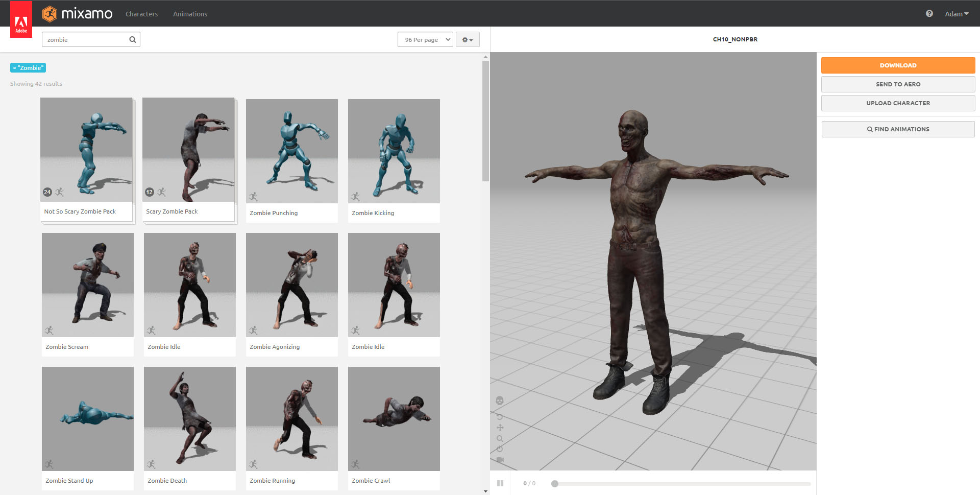Switch to the Characters tab
Image resolution: width=980 pixels, height=495 pixels.
click(141, 14)
